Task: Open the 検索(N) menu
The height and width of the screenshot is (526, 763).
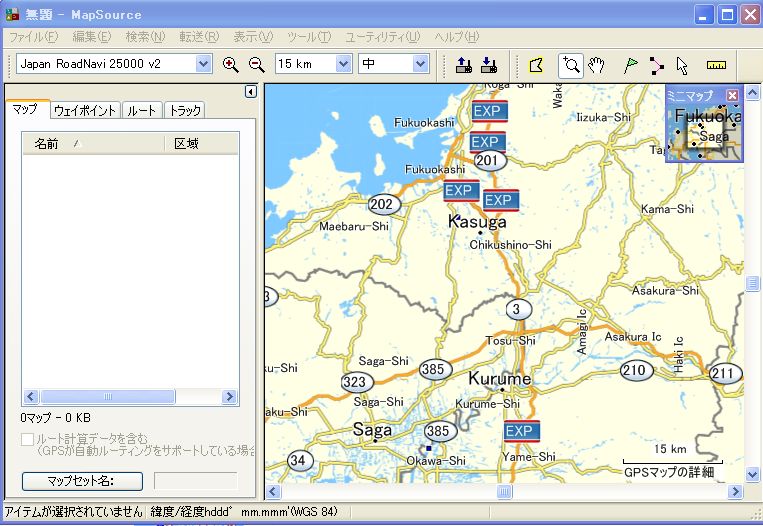Action: [145, 36]
